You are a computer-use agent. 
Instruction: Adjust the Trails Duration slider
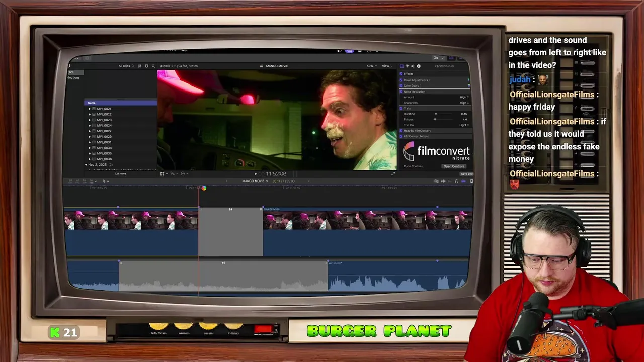tap(436, 114)
